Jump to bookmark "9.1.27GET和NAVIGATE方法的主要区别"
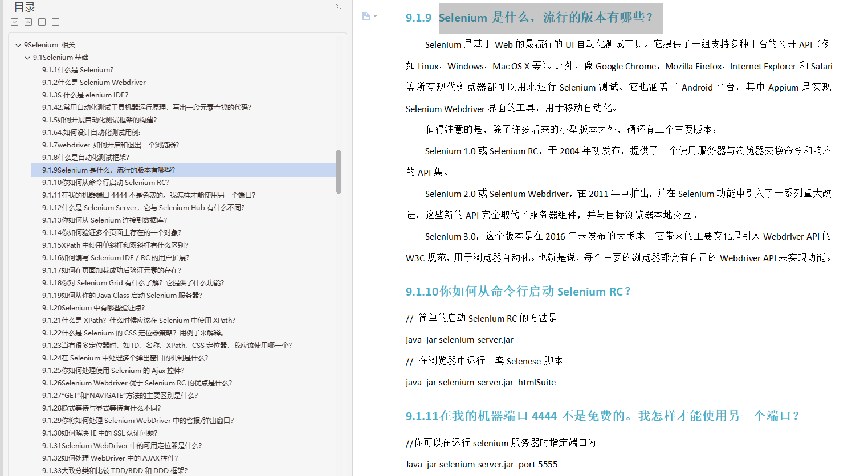The width and height of the screenshot is (868, 476). [121, 395]
